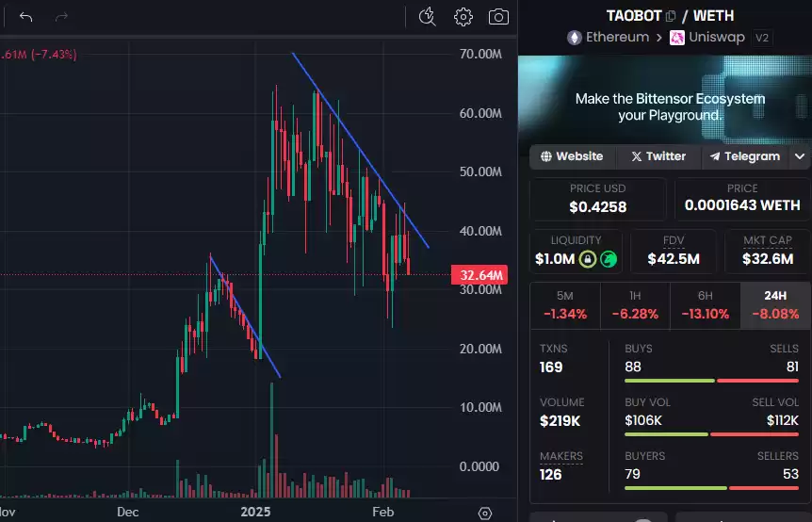Click the 2025 date axis label
Image resolution: width=812 pixels, height=522 pixels.
point(255,512)
